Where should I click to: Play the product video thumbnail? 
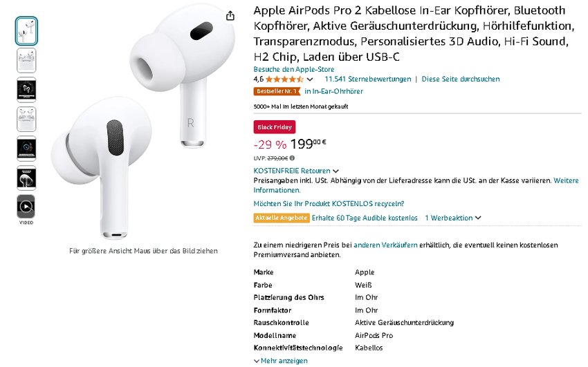(26, 206)
